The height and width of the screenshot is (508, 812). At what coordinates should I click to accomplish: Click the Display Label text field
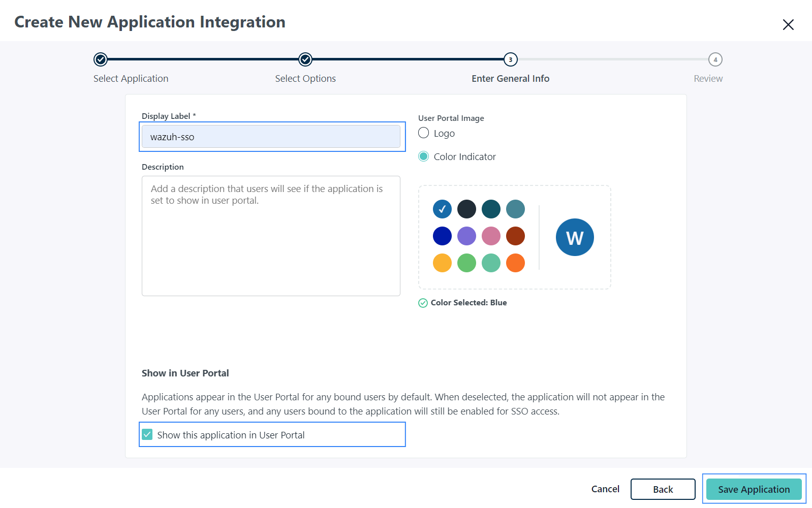pyautogui.click(x=271, y=137)
